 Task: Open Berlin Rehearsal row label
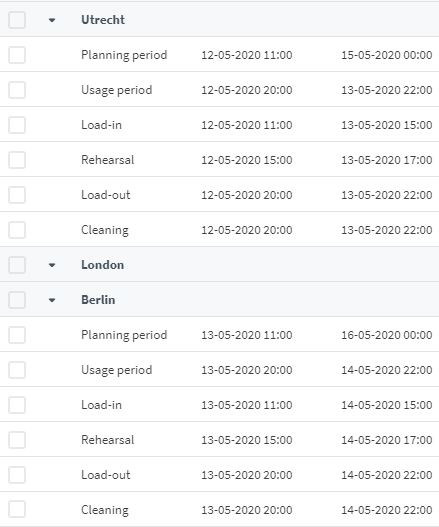pyautogui.click(x=108, y=440)
